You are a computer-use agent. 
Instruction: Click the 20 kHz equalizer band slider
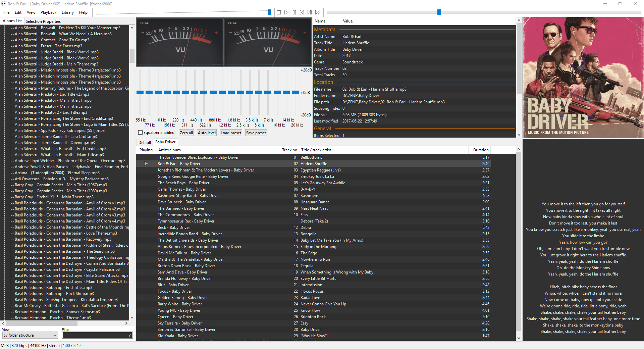pyautogui.click(x=296, y=92)
